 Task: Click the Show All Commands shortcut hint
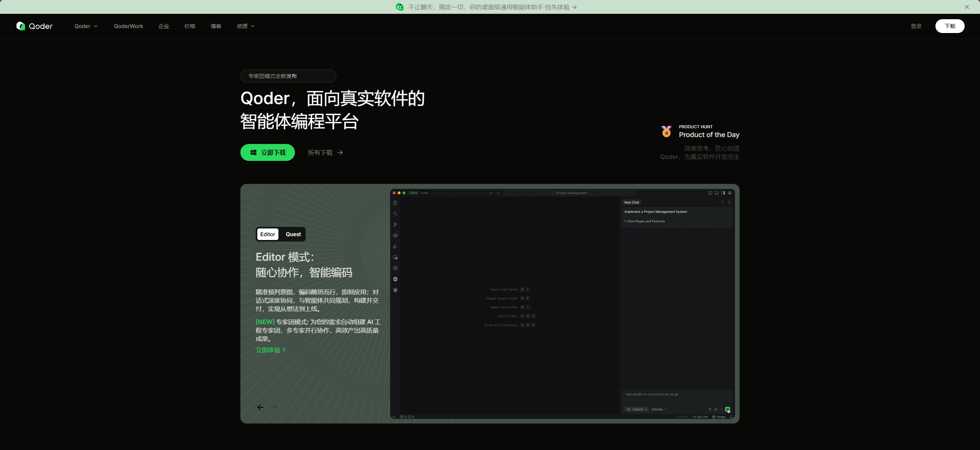pos(510,325)
